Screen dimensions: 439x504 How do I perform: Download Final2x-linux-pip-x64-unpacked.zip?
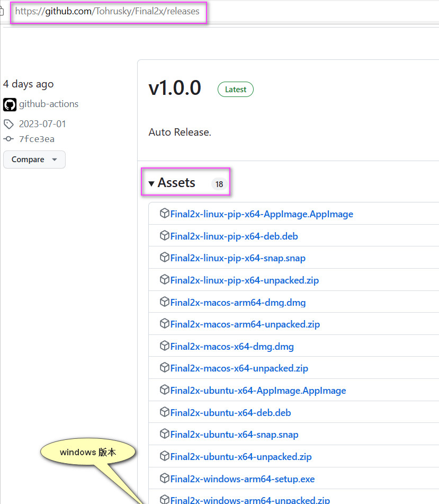tap(245, 280)
